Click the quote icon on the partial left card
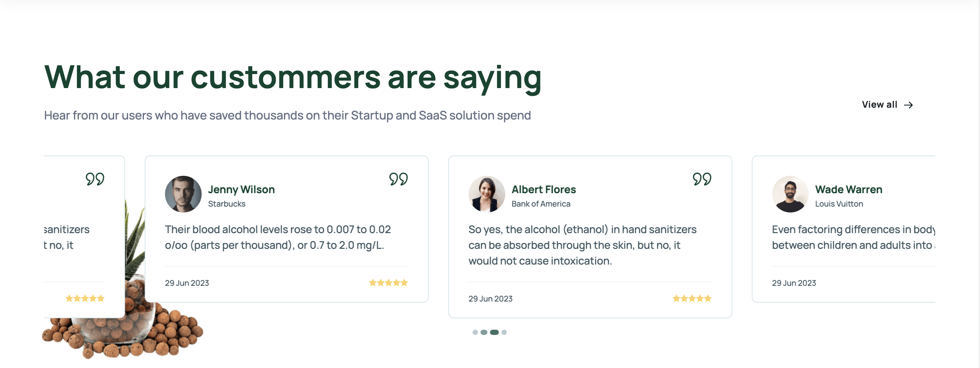 95,179
